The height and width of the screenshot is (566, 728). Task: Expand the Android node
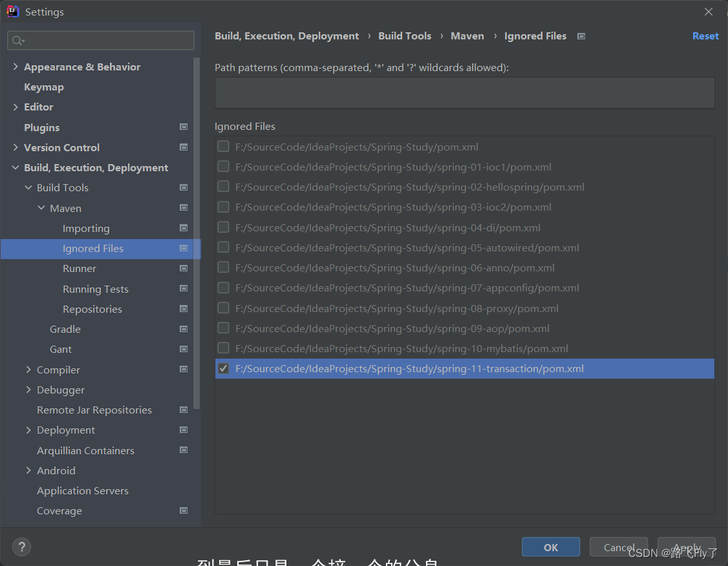click(28, 470)
